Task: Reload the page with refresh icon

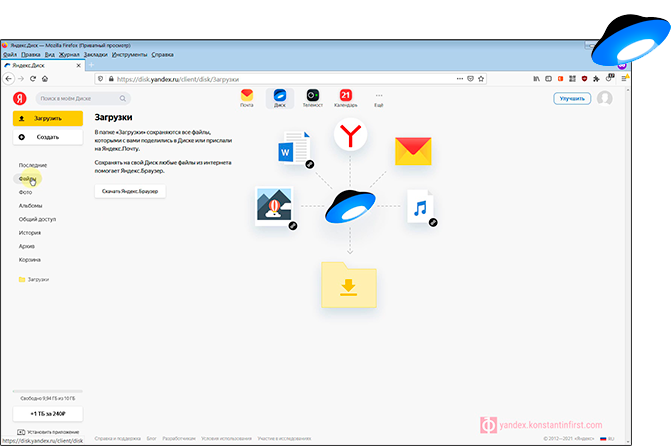Action: 33,79
